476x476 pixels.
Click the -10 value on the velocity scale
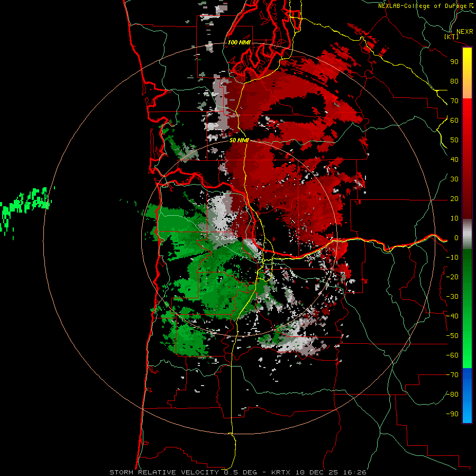coord(452,258)
